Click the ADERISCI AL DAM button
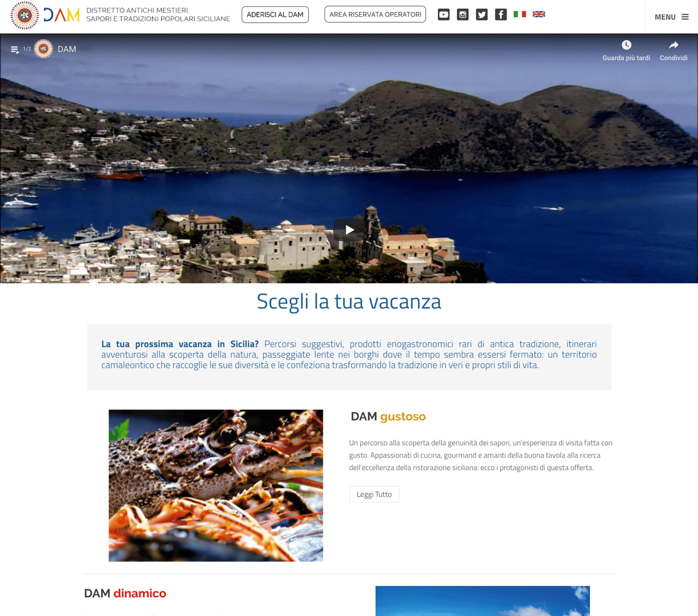 [x=275, y=15]
